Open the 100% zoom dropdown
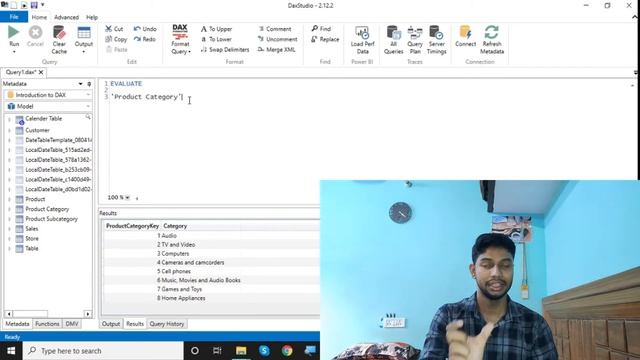This screenshot has height=360, width=640. pyautogui.click(x=127, y=198)
